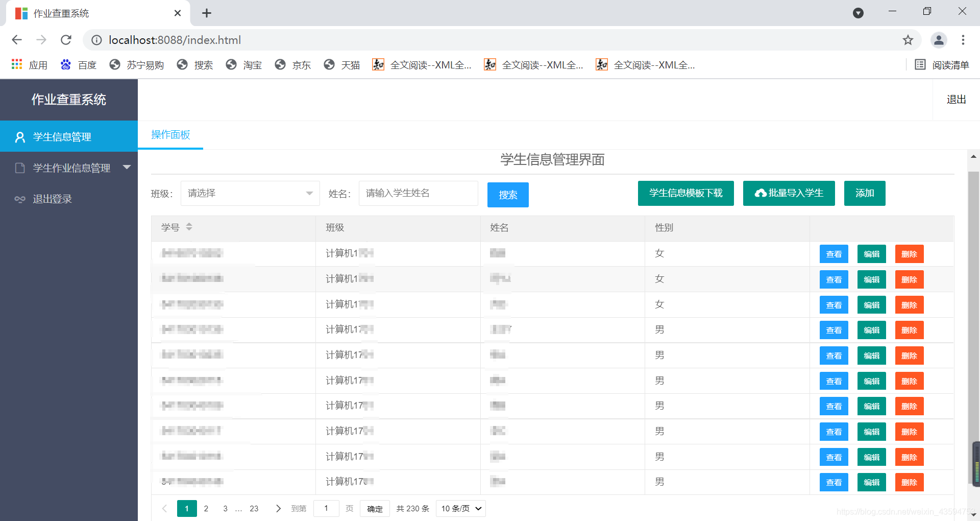The image size is (980, 521).
Task: Open the Chrome three-dot menu
Action: tap(963, 40)
